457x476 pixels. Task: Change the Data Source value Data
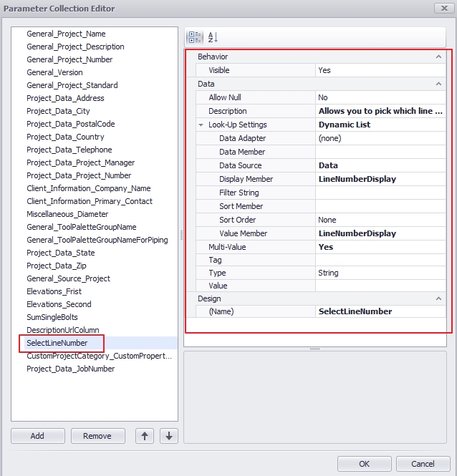pyautogui.click(x=380, y=165)
